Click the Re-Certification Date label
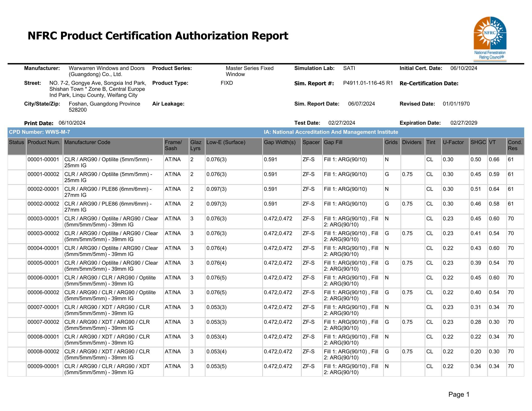Viewport: 532px width, 411px height. point(429,83)
